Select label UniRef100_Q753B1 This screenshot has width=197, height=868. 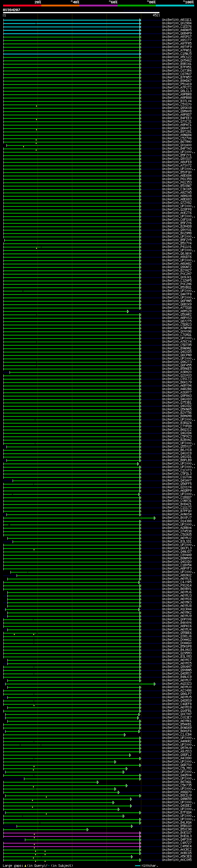177,403
